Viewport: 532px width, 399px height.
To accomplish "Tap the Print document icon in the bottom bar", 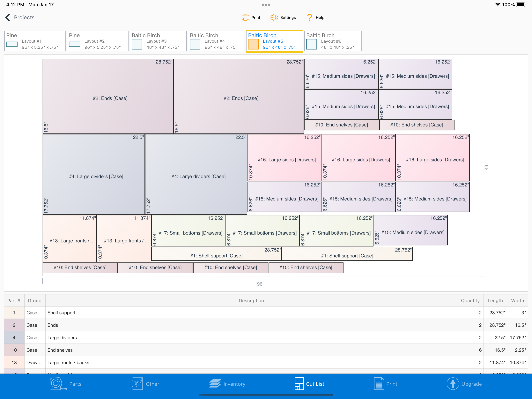I will pos(379,384).
